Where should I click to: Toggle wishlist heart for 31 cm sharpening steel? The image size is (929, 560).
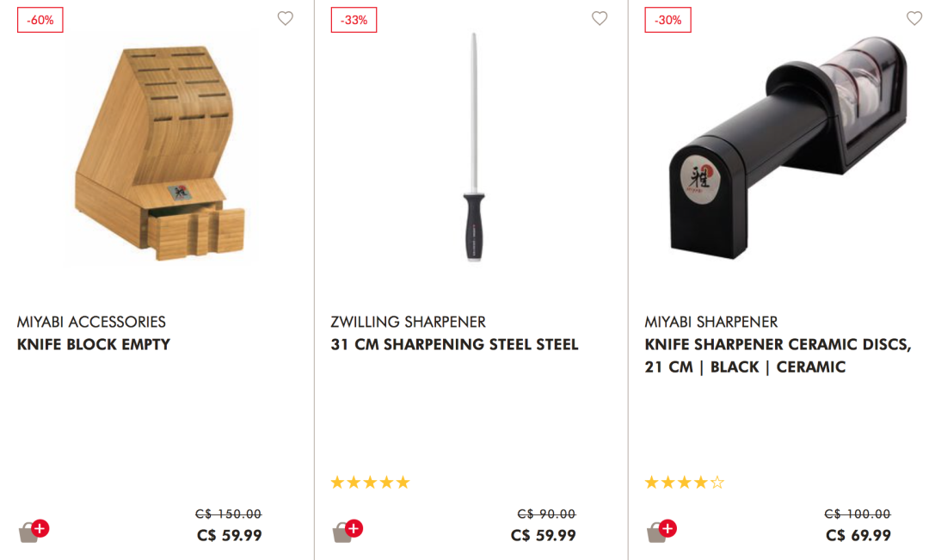click(600, 19)
